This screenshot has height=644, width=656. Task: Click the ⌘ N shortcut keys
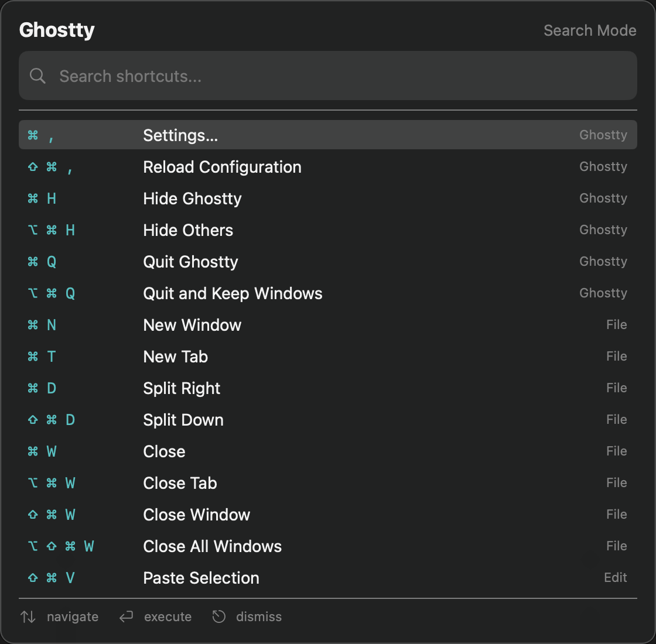click(x=42, y=325)
